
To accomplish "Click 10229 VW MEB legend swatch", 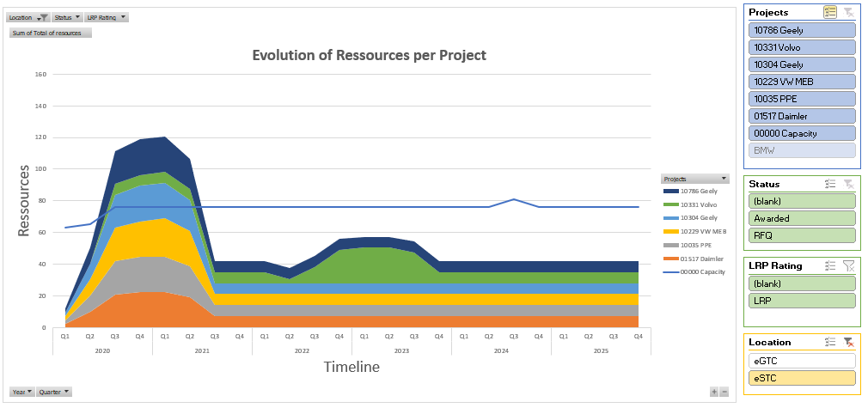I will (671, 231).
